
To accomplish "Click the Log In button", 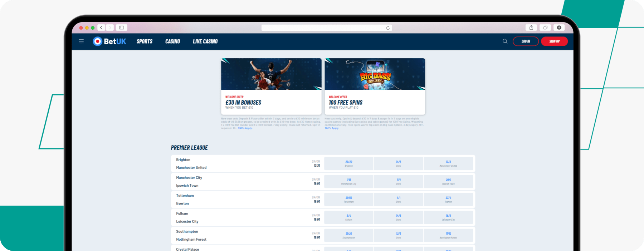I will 526,41.
